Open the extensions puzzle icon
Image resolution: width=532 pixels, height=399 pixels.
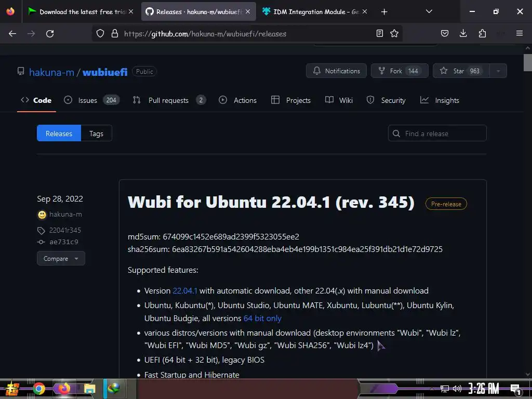[x=482, y=33]
